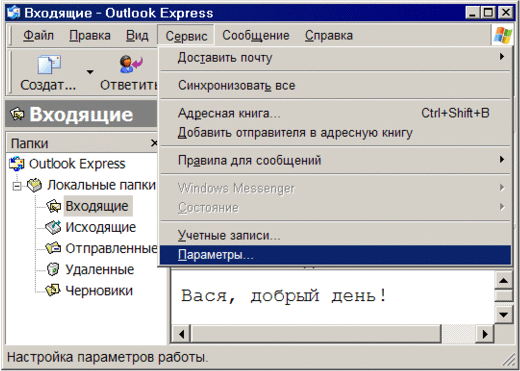
Task: Maximize the Outlook Express window
Action: click(x=488, y=13)
